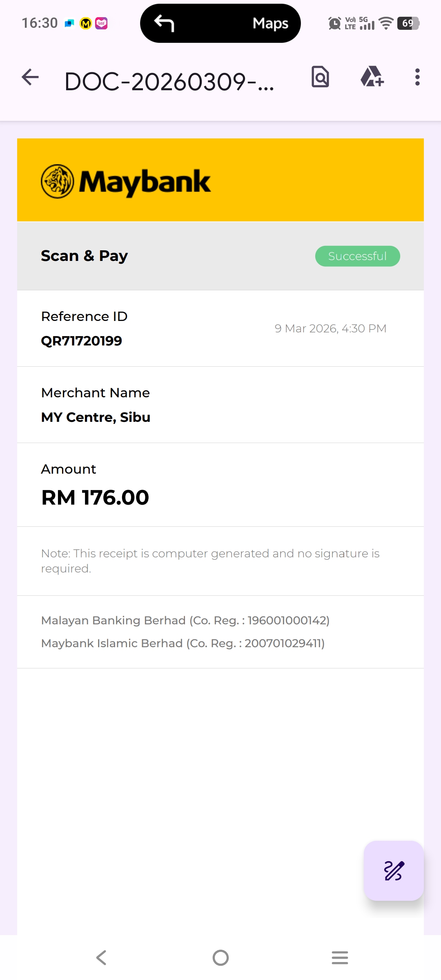Tap the amount RM 176.00
The width and height of the screenshot is (441, 980).
(x=95, y=497)
